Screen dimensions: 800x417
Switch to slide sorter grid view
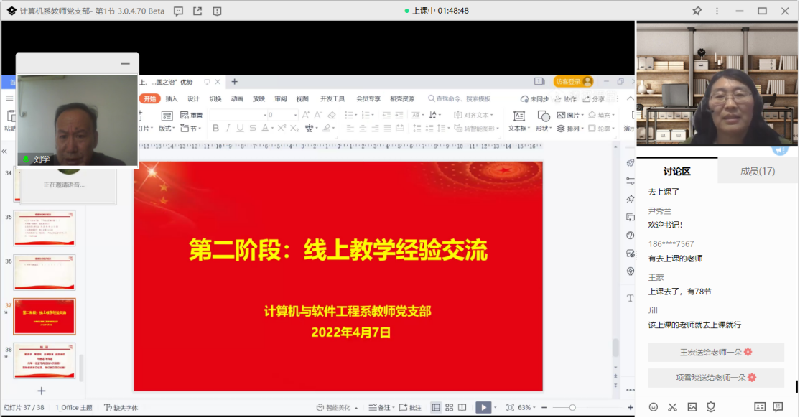click(x=450, y=407)
